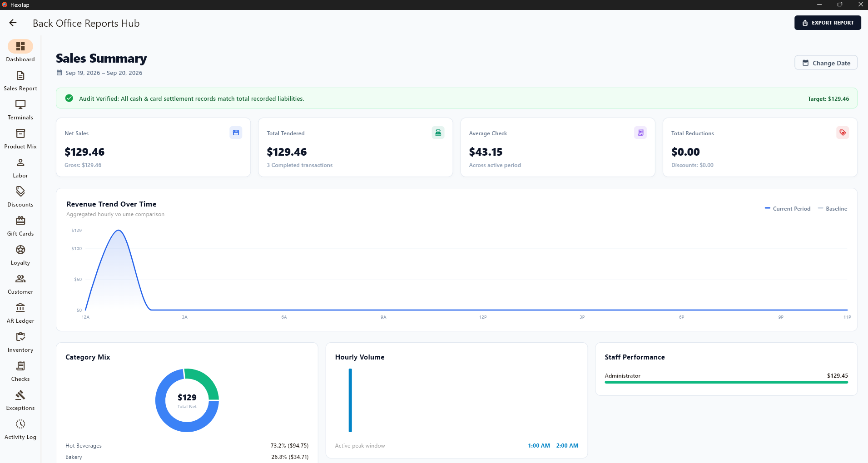Viewport: 868px width, 463px height.
Task: Click the audit verified checkmark icon
Action: point(69,98)
